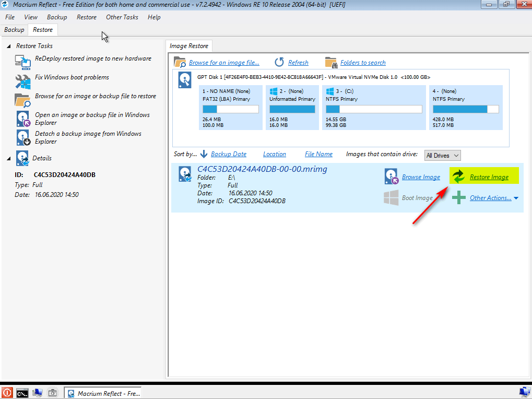Click the Windows logo on partition 3 (C:)
The width and height of the screenshot is (532, 399).
click(330, 91)
